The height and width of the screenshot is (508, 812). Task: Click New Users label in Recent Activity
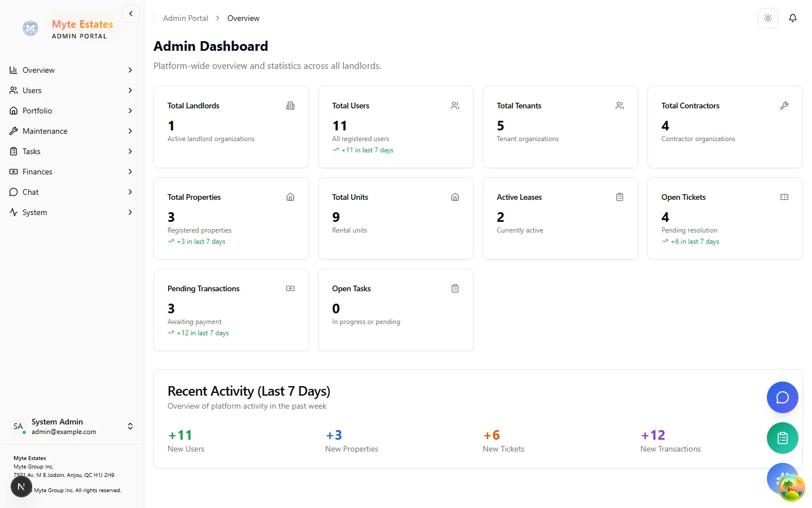186,449
